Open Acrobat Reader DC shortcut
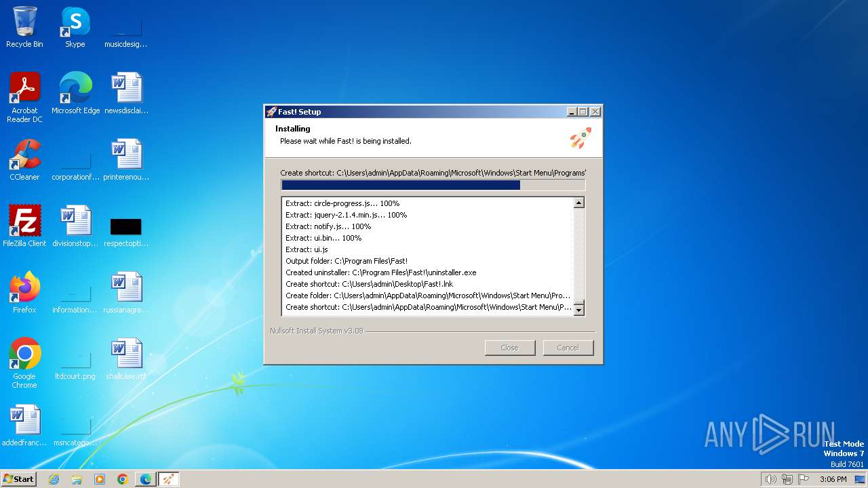868x488 pixels. click(x=24, y=97)
